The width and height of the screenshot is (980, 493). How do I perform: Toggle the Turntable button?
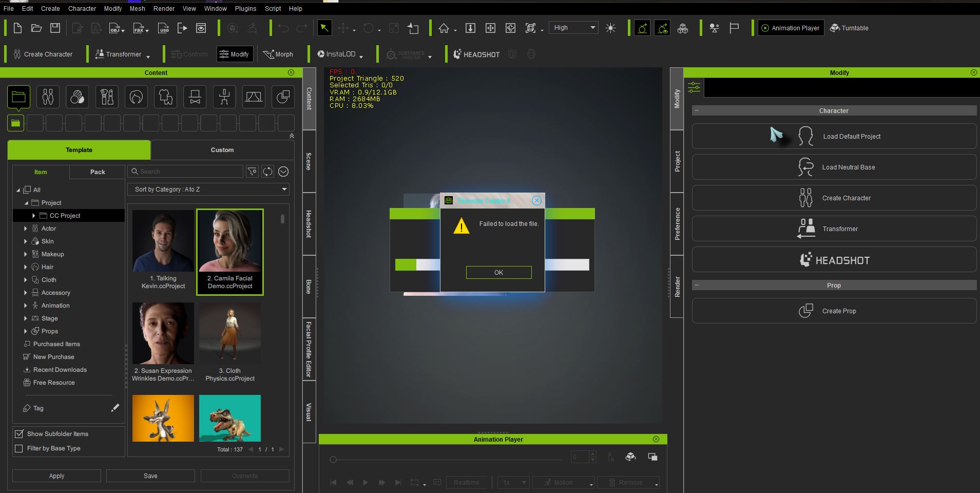[849, 28]
